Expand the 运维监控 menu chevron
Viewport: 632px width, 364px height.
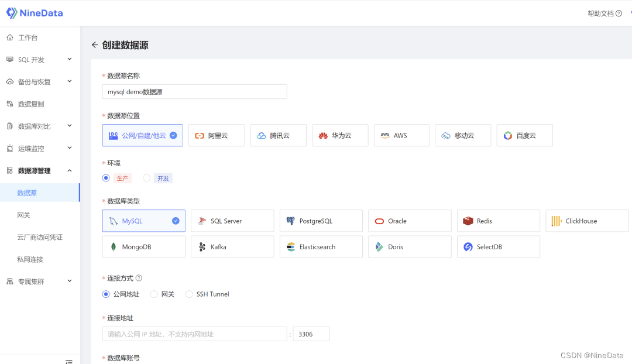pyautogui.click(x=69, y=148)
